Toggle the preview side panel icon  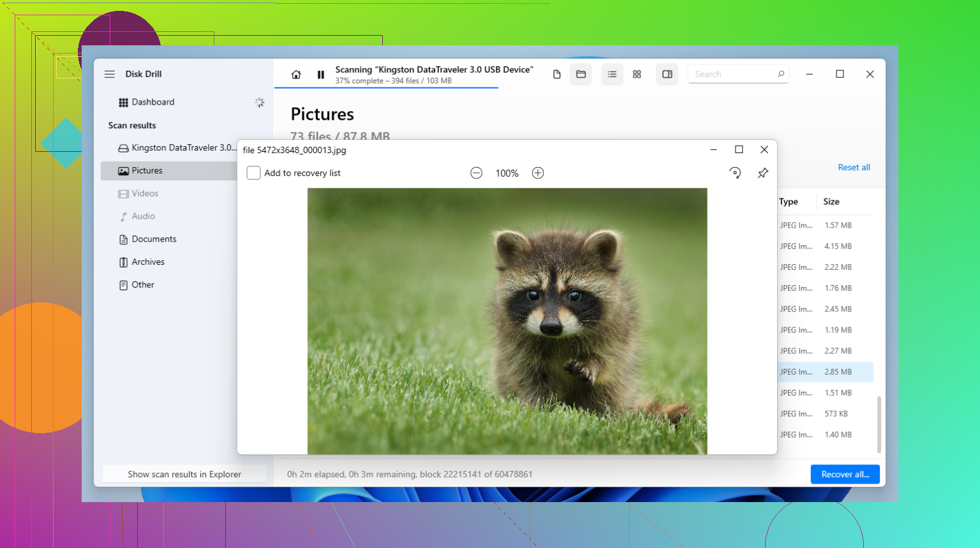pos(667,75)
